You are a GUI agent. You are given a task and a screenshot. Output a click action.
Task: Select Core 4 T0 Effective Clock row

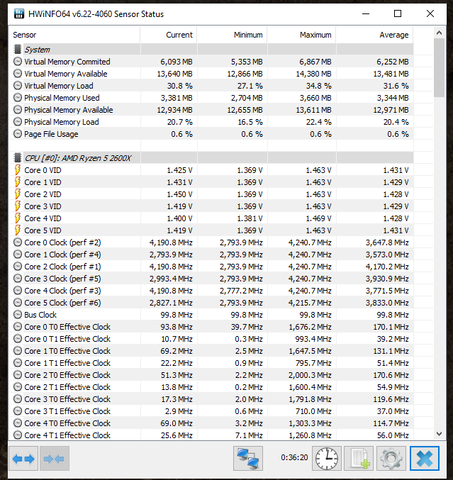[x=211, y=423]
